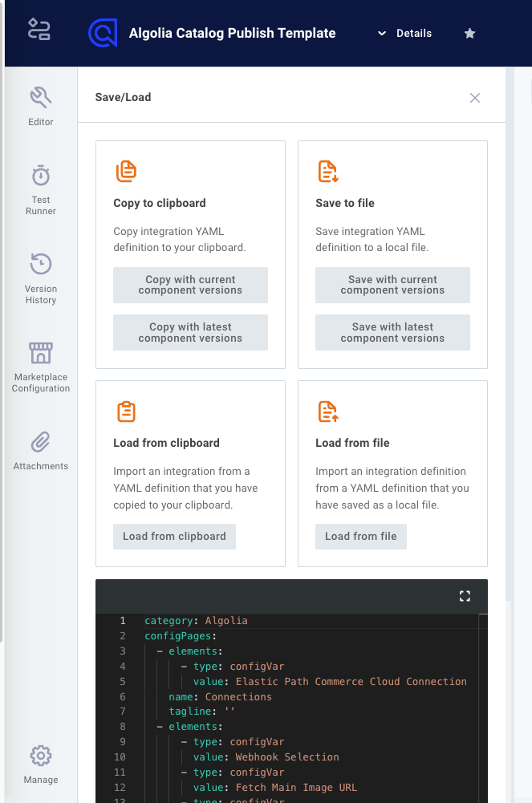The height and width of the screenshot is (803, 532).
Task: Click the Copy to clipboard card icon
Action: click(126, 171)
